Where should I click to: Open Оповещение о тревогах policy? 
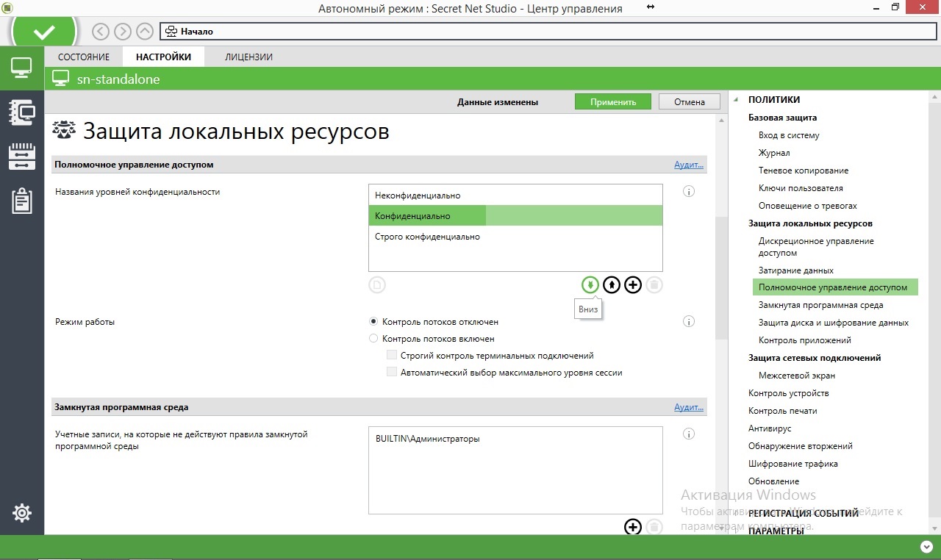tap(808, 206)
